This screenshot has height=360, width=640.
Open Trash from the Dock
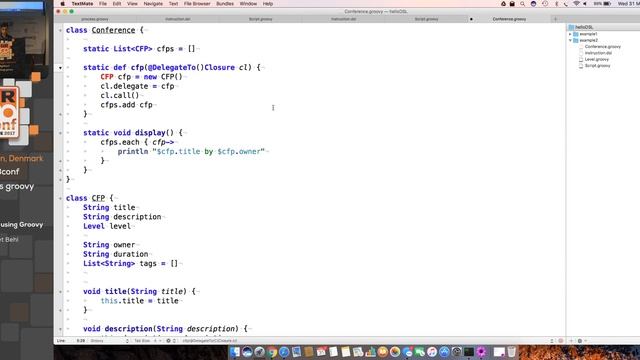click(511, 352)
